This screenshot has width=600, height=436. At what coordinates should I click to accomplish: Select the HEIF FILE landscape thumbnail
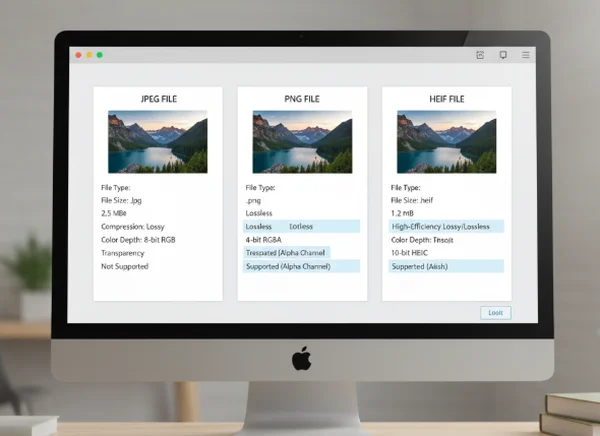click(446, 142)
